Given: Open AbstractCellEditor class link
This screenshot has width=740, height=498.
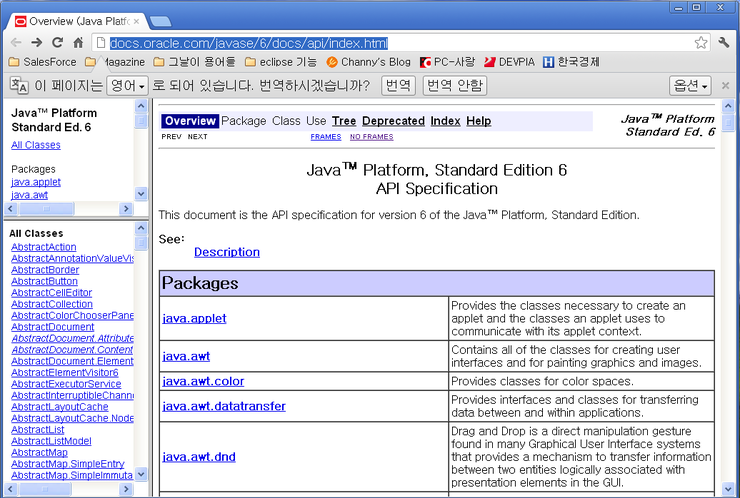Looking at the screenshot, I should pyautogui.click(x=51, y=293).
